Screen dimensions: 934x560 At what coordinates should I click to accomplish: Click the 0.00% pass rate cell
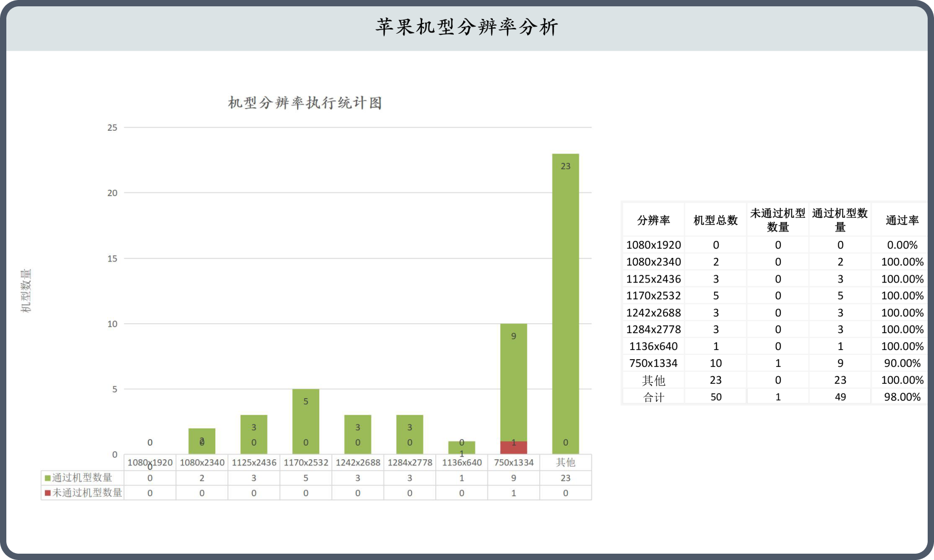point(902,245)
